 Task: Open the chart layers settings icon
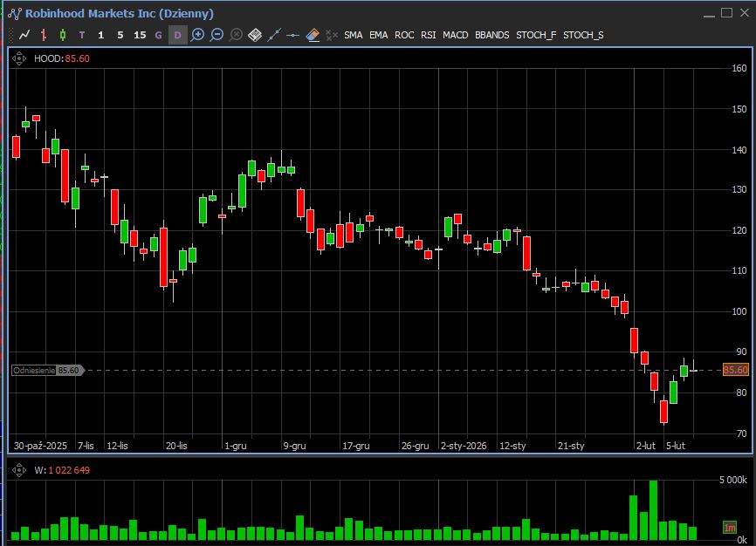pyautogui.click(x=255, y=35)
